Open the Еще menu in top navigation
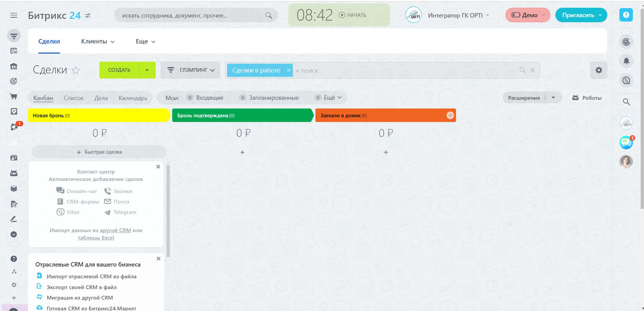 pyautogui.click(x=146, y=41)
